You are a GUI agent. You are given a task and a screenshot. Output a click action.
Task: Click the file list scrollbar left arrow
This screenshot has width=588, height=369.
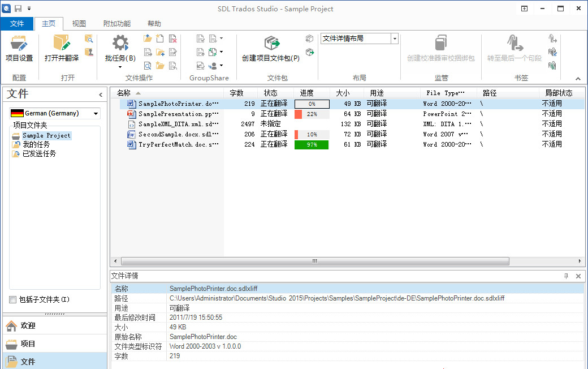click(x=115, y=261)
